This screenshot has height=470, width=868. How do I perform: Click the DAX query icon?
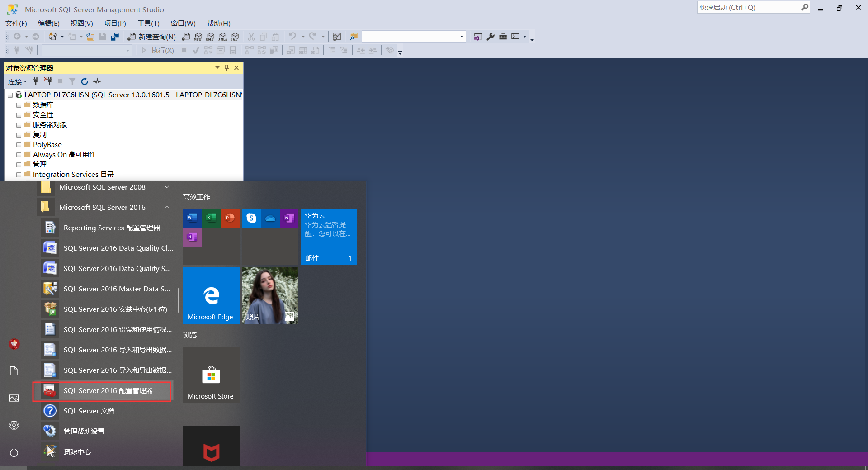coord(235,37)
